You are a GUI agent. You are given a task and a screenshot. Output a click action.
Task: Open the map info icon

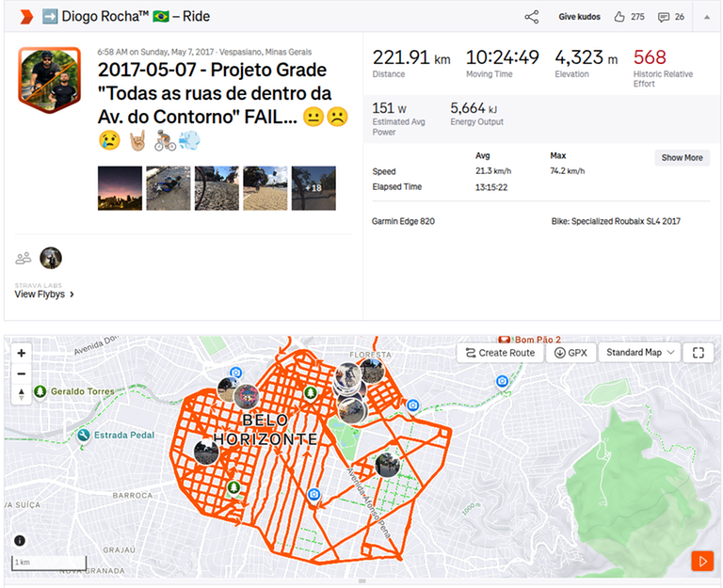(x=20, y=541)
